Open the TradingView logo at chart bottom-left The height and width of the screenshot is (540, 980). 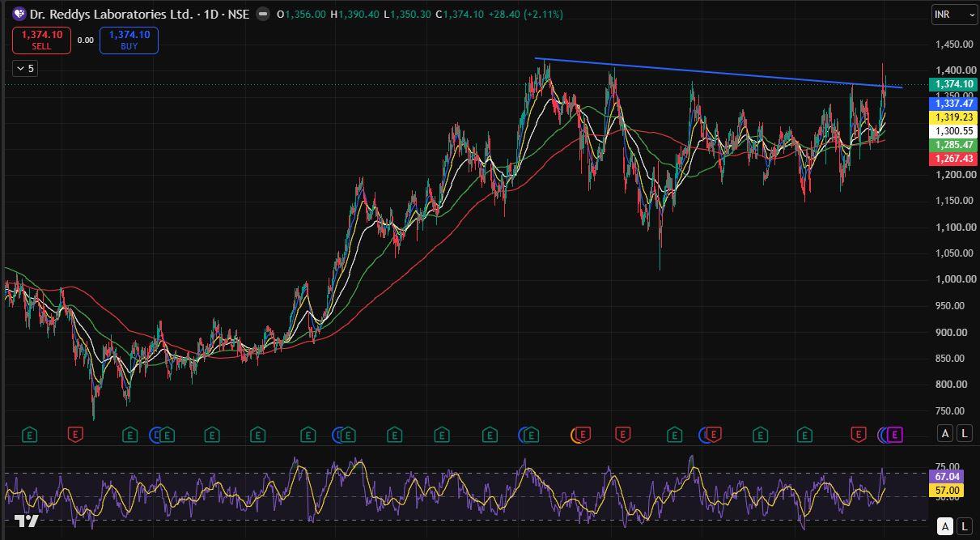point(27,521)
